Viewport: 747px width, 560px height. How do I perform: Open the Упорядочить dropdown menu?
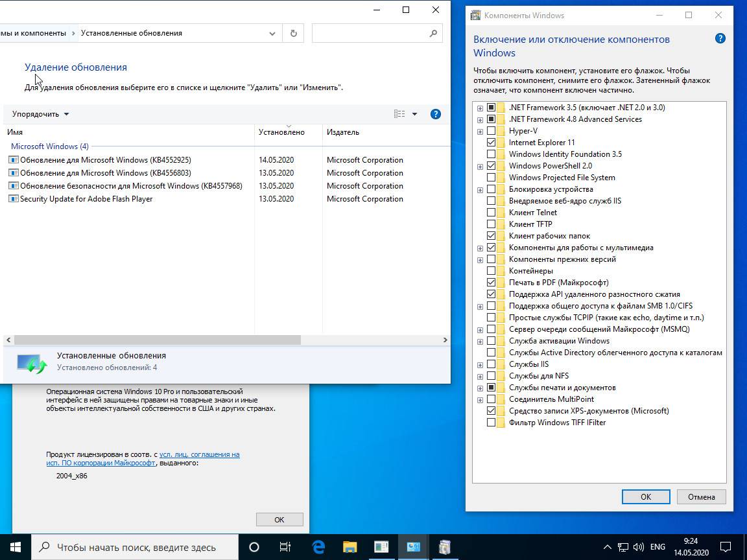(40, 114)
